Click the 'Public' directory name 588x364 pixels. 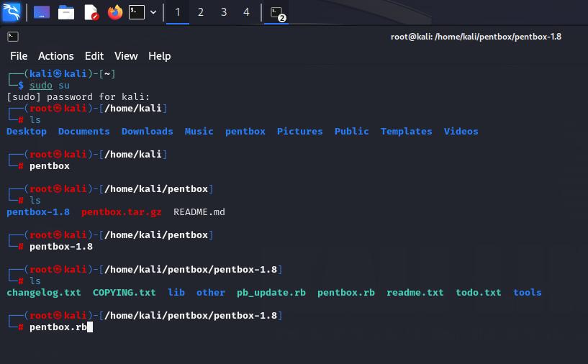[352, 131]
